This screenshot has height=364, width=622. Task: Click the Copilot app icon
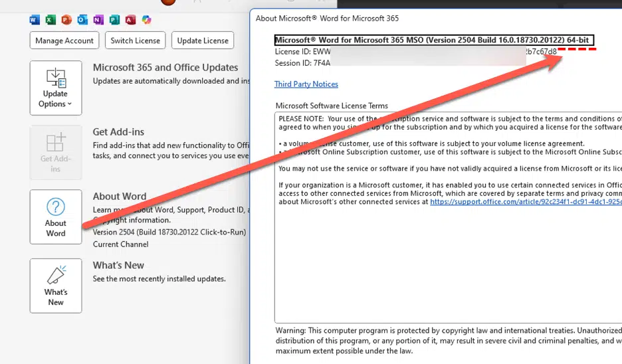point(146,19)
